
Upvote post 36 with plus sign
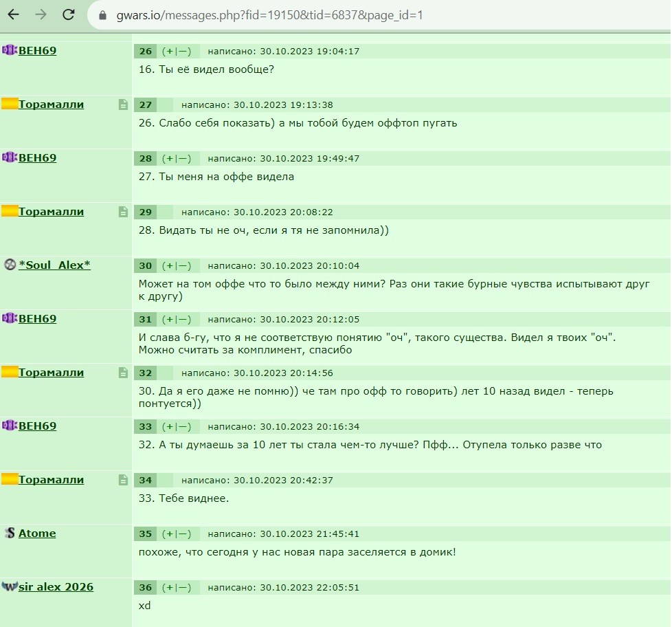(170, 587)
